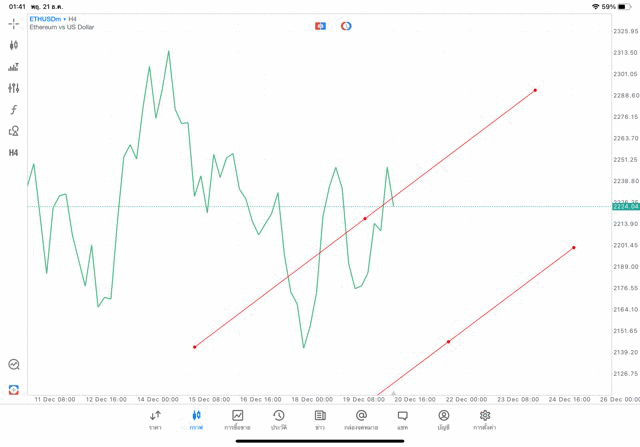Select the upper red trendline endpoint marker

(535, 90)
